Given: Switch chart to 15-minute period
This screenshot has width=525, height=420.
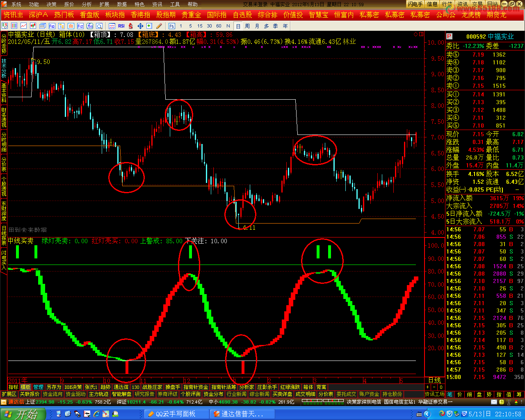Looking at the screenshot, I should tap(200, 26).
